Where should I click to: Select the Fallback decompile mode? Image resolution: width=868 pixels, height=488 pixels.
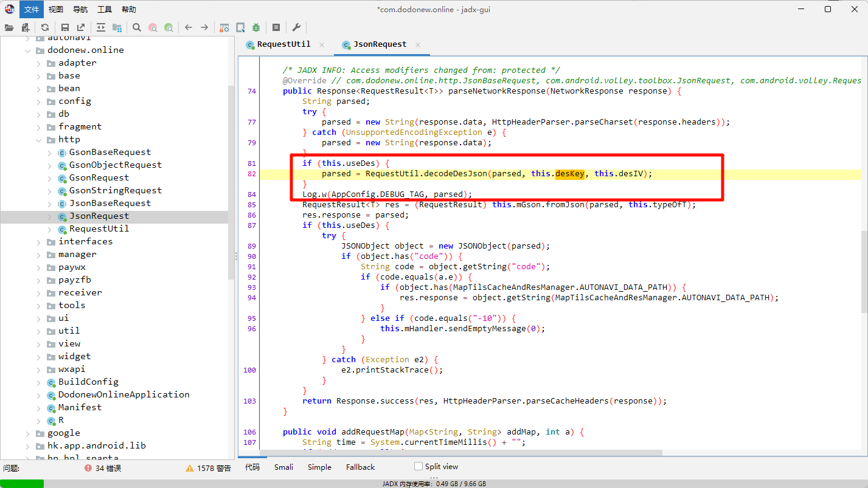pos(360,467)
